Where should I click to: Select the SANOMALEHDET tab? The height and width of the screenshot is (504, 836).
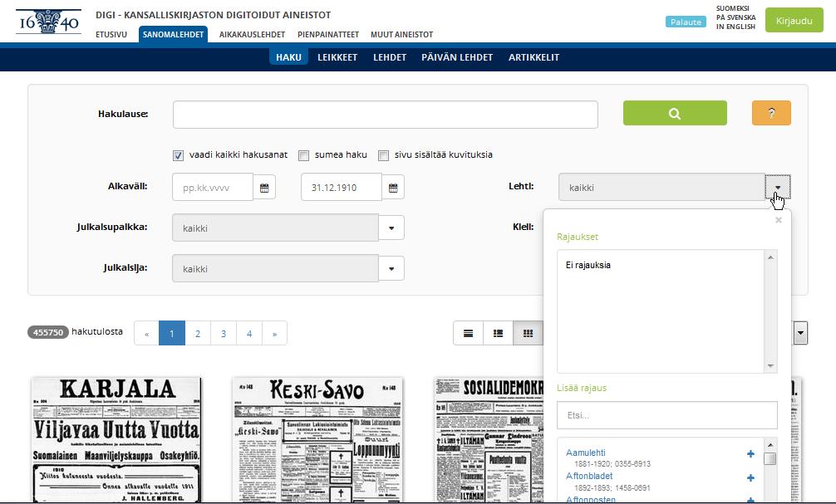(x=174, y=35)
